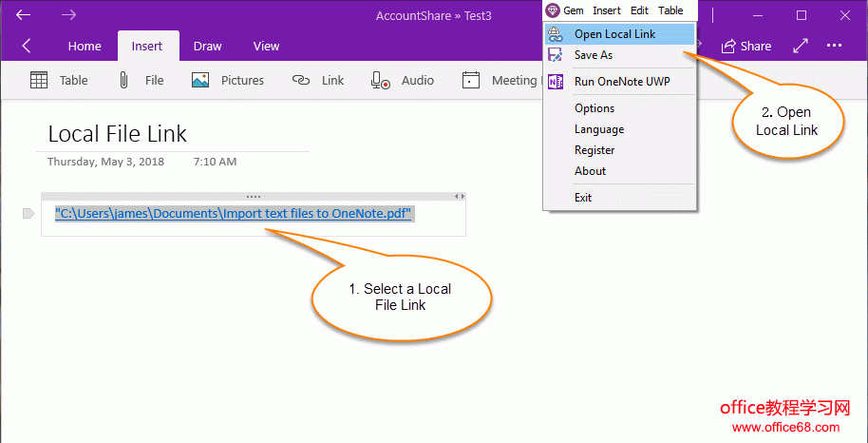Click the Pictures icon
The height and width of the screenshot is (443, 868).
[x=200, y=81]
